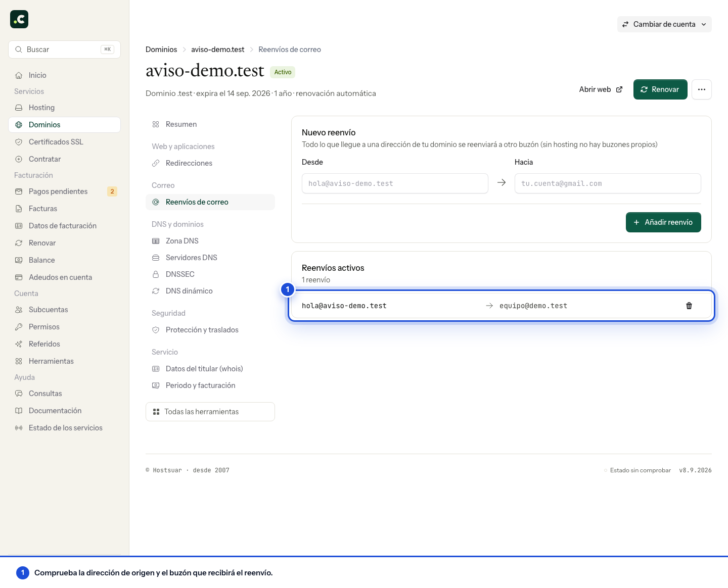The width and height of the screenshot is (728, 588).
Task: Open Todas las herramientas
Action: click(210, 412)
